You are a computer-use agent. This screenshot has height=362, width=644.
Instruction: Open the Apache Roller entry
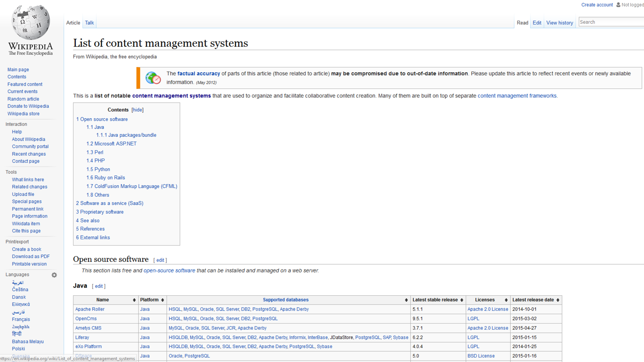coord(90,309)
